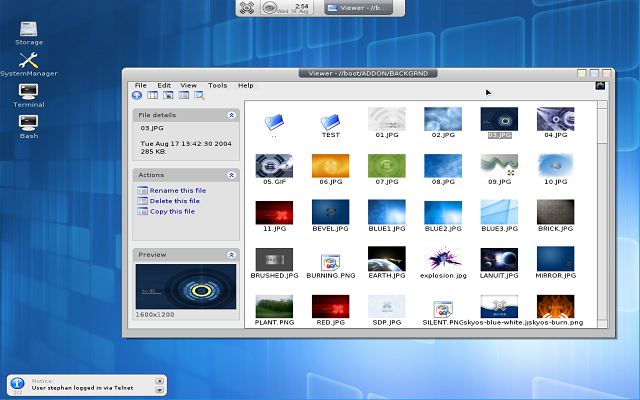The width and height of the screenshot is (640, 400).
Task: Select the thumbnail view toolbar icon
Action: point(168,96)
